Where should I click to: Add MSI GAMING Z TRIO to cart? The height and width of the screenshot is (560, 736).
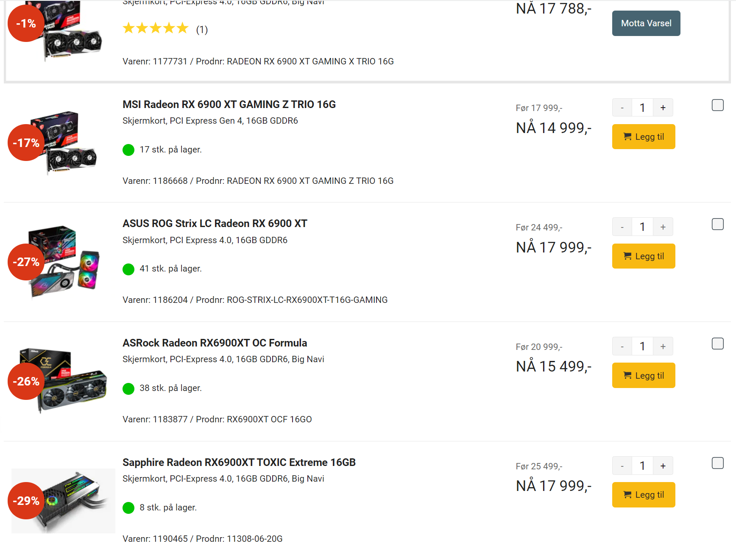(644, 137)
